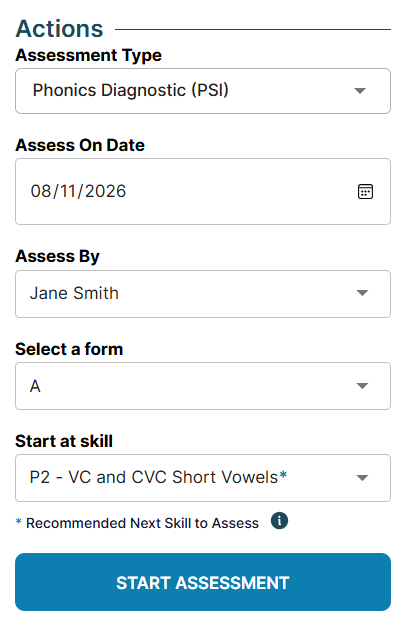Click the Assess On Date label
This screenshot has width=406, height=627.
click(x=80, y=145)
